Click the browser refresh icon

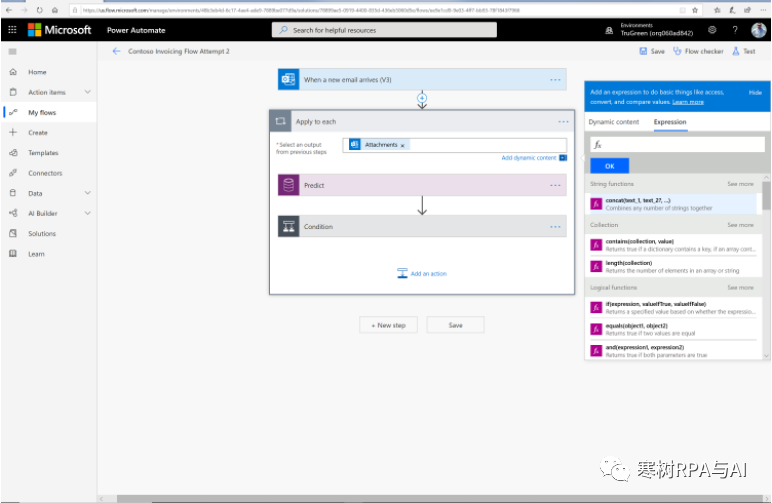click(39, 10)
